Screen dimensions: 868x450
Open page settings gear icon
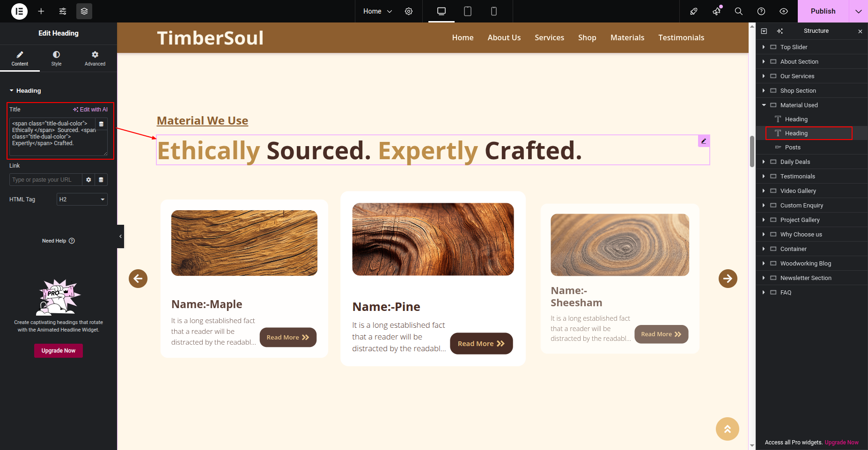pyautogui.click(x=409, y=11)
